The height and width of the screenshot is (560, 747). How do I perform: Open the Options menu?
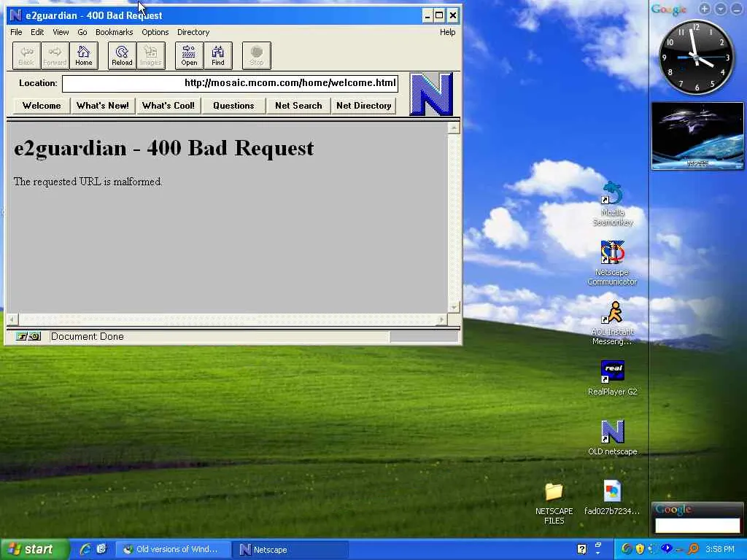[155, 32]
